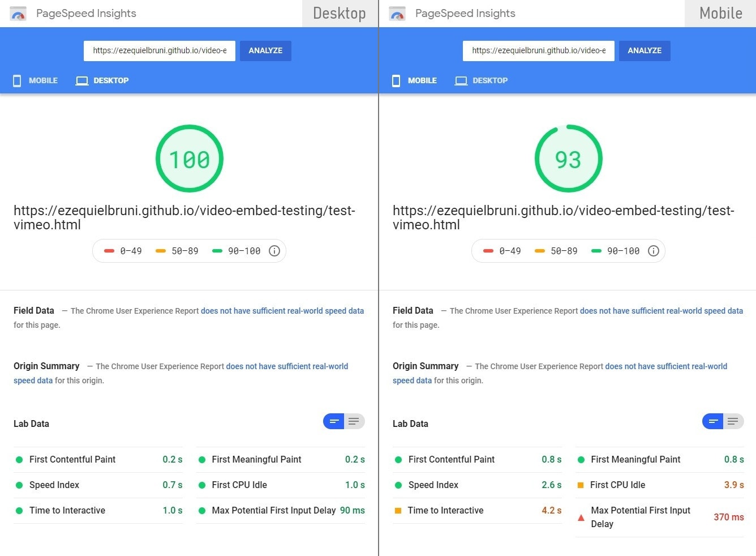This screenshot has width=756, height=556.
Task: Click the red triangle beside Max Potential First Input Delay
Action: 581,517
